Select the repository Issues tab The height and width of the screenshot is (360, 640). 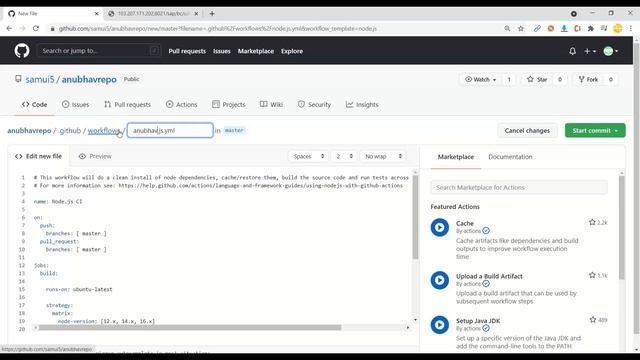(x=75, y=104)
